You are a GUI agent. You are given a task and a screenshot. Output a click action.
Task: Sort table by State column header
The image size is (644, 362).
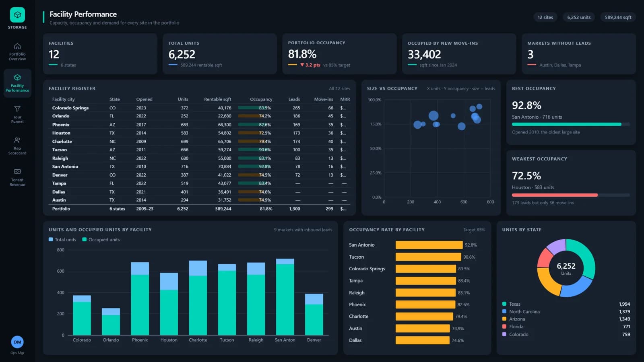click(x=114, y=99)
